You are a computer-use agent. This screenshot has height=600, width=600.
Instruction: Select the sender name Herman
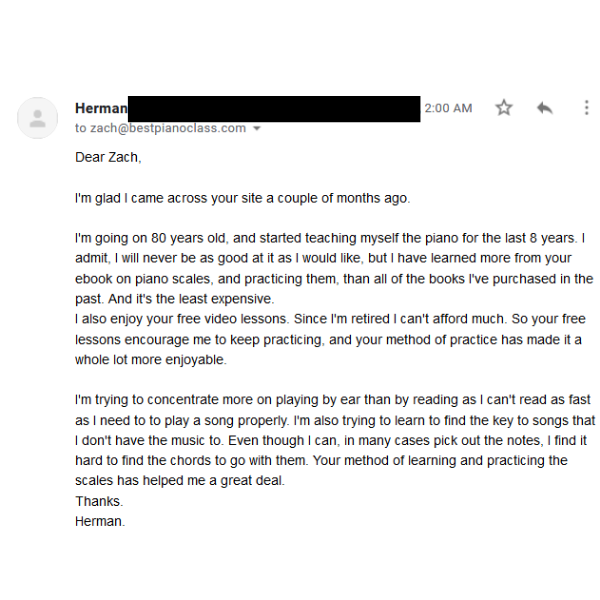pos(101,108)
